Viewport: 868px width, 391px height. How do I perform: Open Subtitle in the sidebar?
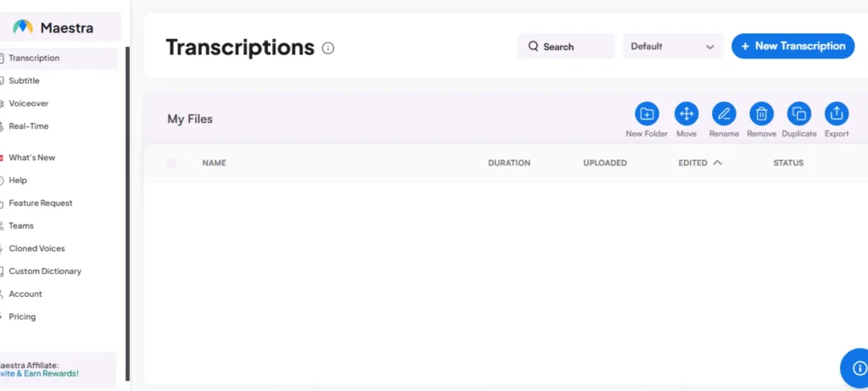(x=24, y=81)
